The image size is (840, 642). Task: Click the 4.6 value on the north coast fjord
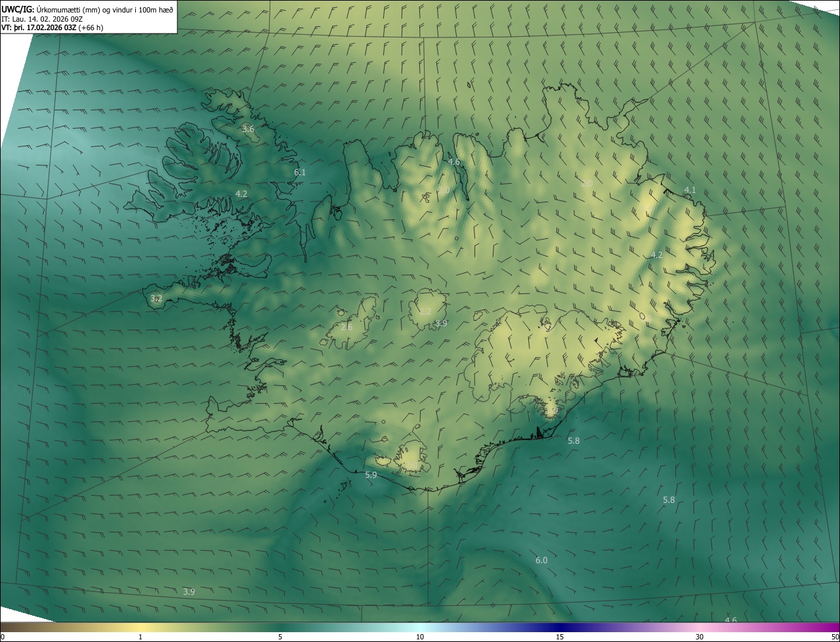tap(454, 161)
